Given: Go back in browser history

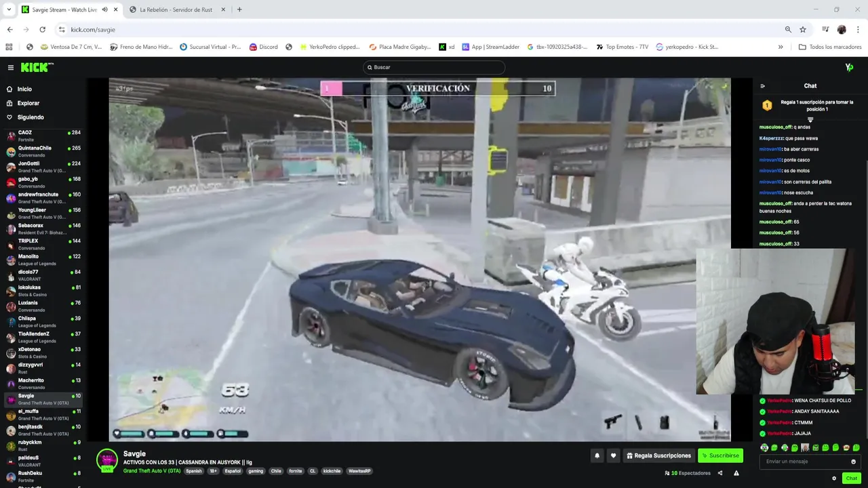Looking at the screenshot, I should (x=9, y=30).
